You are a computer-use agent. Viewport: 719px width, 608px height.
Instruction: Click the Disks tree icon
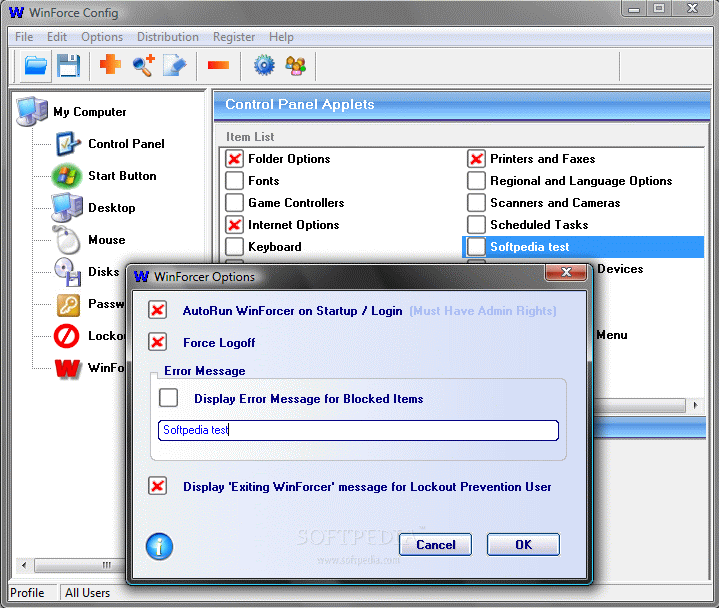point(68,272)
